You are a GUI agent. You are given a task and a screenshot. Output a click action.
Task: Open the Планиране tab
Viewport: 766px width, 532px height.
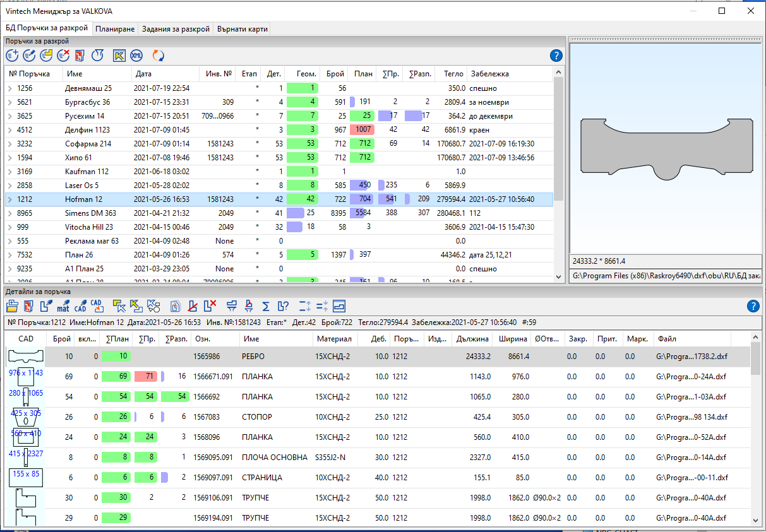point(115,29)
